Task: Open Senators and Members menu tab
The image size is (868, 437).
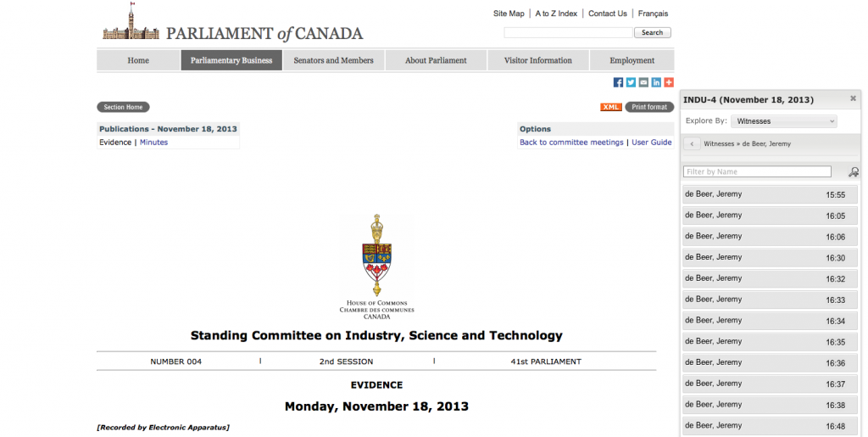Action: (x=334, y=60)
